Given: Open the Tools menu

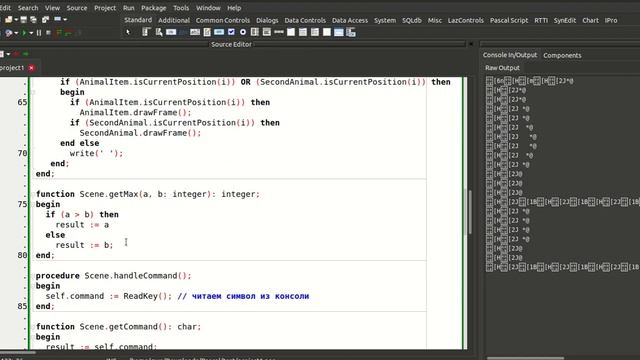Looking at the screenshot, I should tap(181, 8).
